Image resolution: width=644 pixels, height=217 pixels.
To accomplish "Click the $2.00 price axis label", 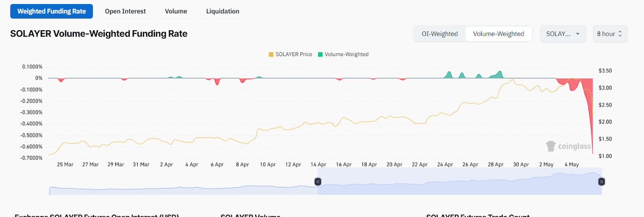I will click(605, 122).
